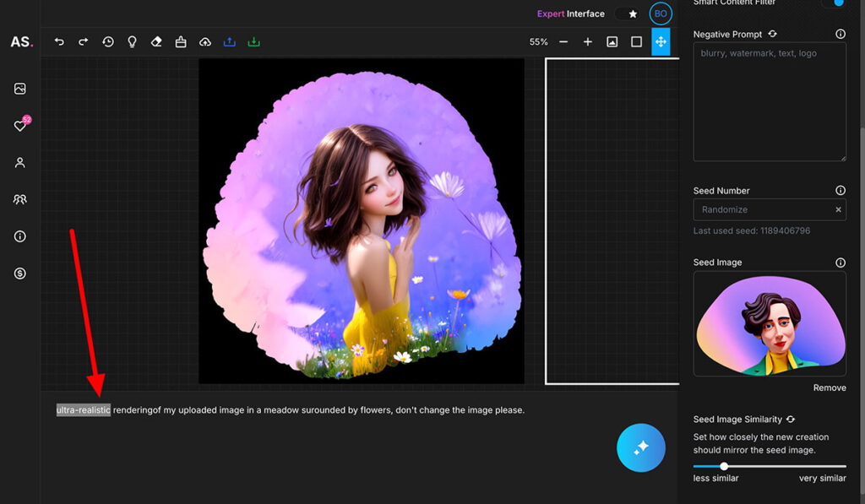
Task: Open the gallery images sidebar icon
Action: click(20, 89)
